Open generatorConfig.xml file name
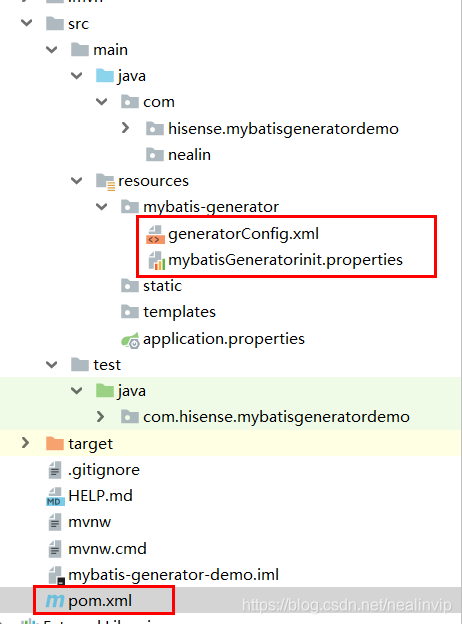The height and width of the screenshot is (624, 462). click(x=244, y=234)
